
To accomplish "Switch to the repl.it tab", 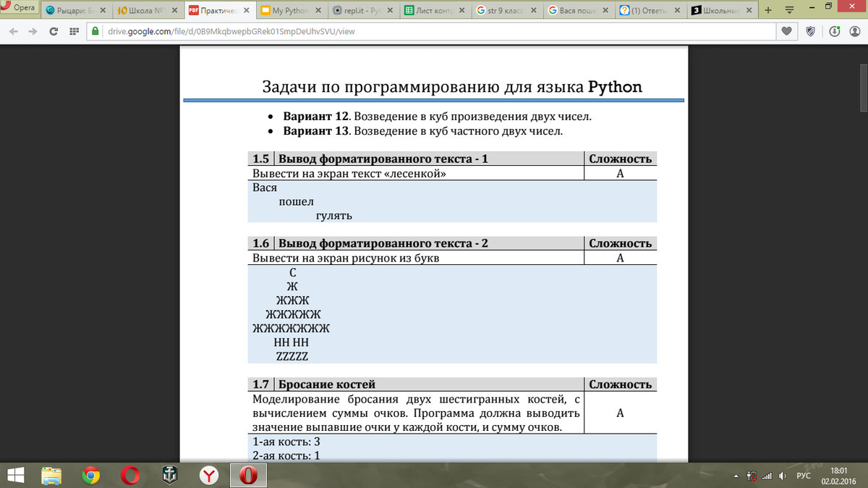I will 360,12.
